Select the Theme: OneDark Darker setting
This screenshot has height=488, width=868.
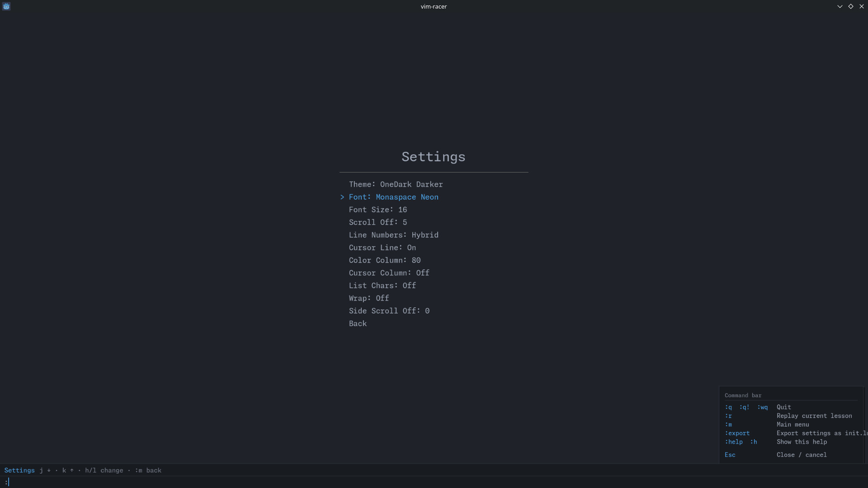[x=396, y=184]
